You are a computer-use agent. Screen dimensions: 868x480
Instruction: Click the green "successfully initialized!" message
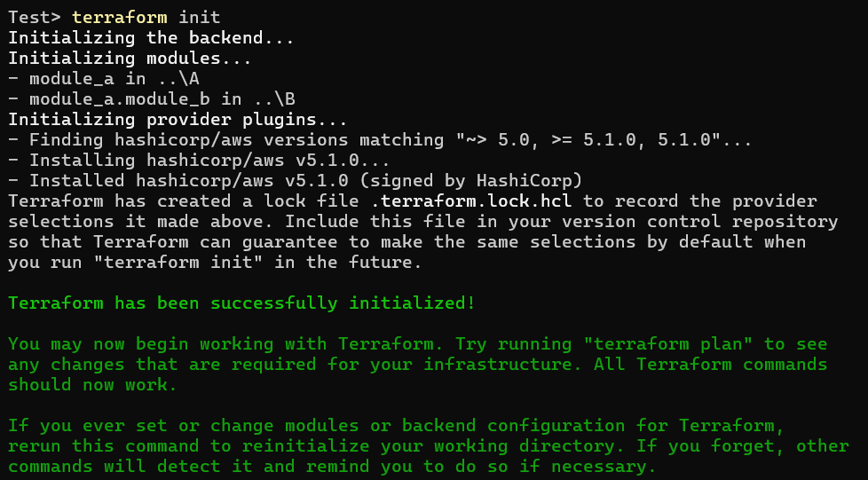pyautogui.click(x=353, y=303)
